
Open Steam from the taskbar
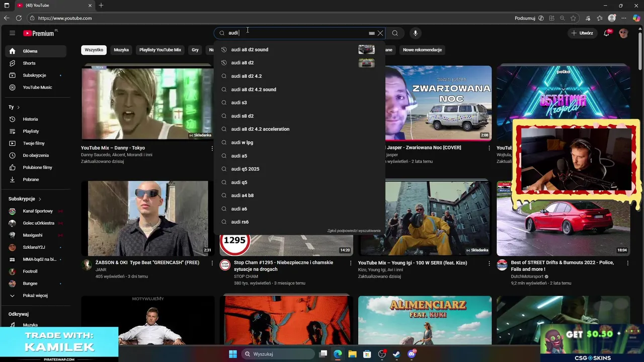click(x=396, y=354)
